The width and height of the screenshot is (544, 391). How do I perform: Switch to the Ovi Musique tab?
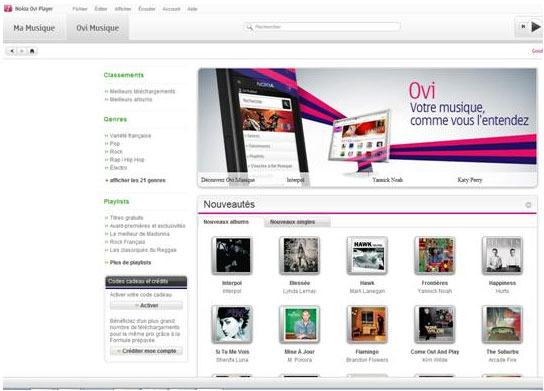(x=97, y=28)
